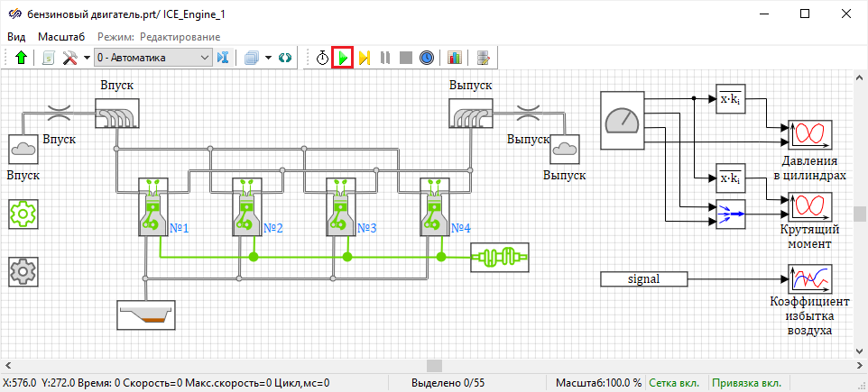The width and height of the screenshot is (868, 392).
Task: Click the stopwatch icon in toolbar
Action: (x=322, y=58)
